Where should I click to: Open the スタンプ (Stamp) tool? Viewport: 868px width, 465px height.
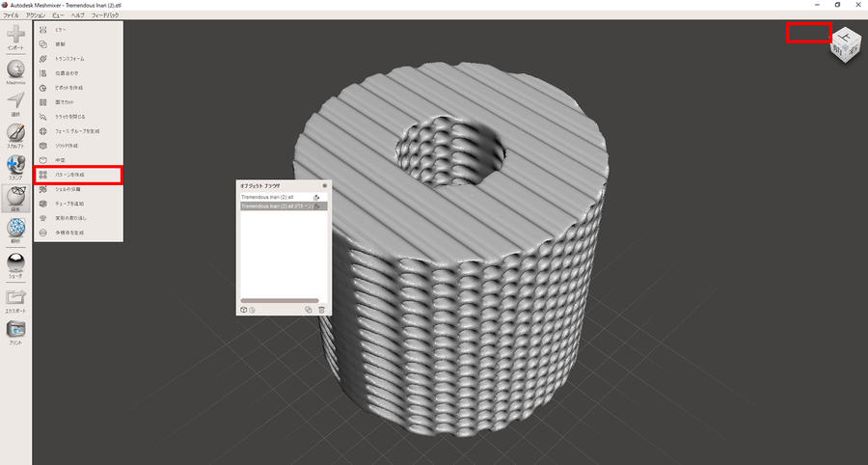pyautogui.click(x=15, y=166)
